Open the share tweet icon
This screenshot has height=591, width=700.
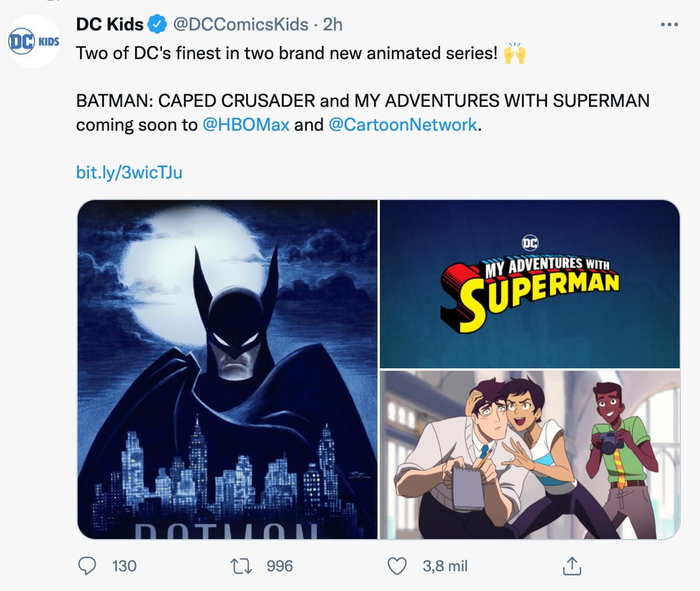[572, 566]
